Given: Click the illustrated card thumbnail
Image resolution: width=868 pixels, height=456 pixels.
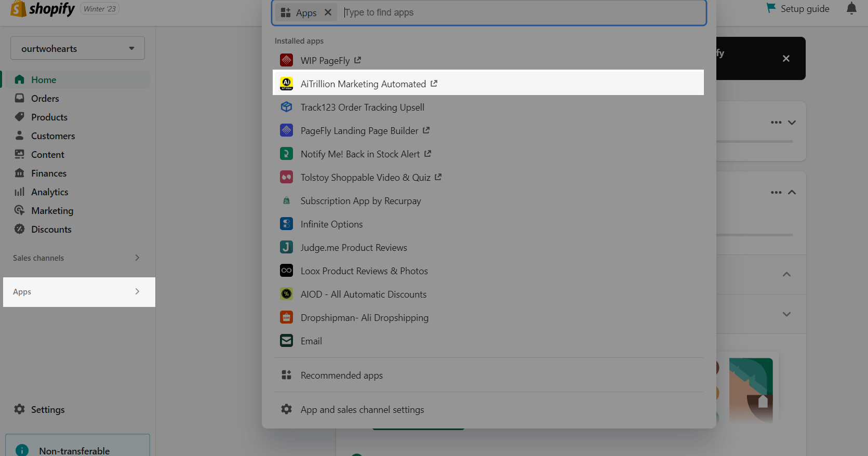Looking at the screenshot, I should 751,391.
